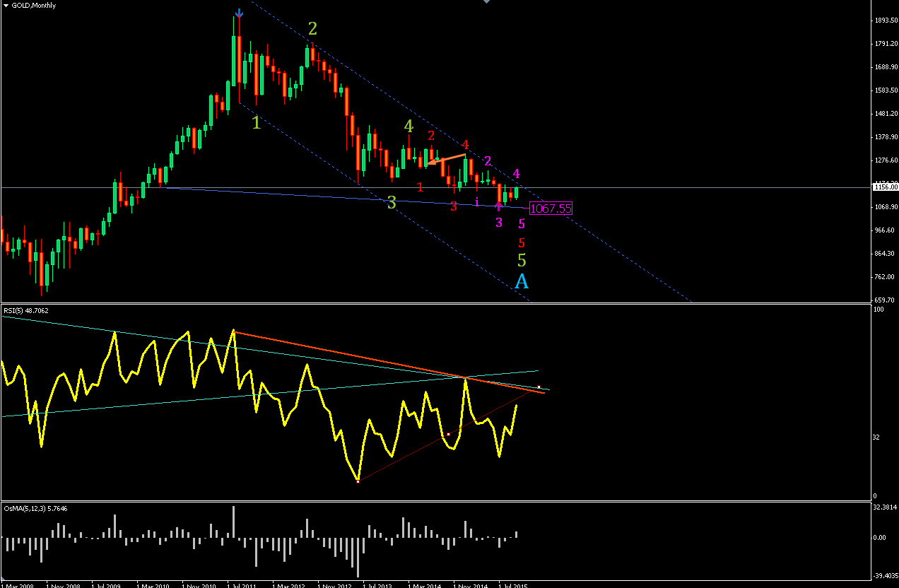The width and height of the screenshot is (899, 588).
Task: Click the 1378.90 price scale value
Action: (886, 136)
